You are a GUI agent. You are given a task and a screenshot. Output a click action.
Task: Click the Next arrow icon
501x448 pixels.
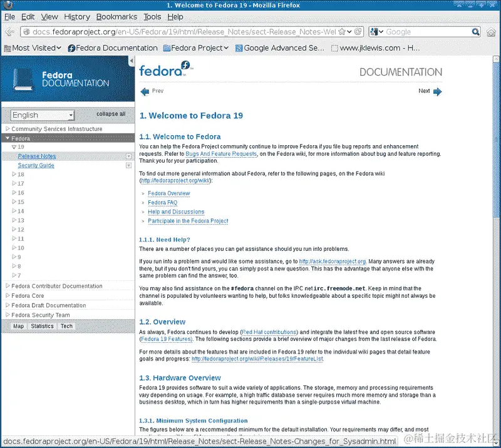pos(437,91)
